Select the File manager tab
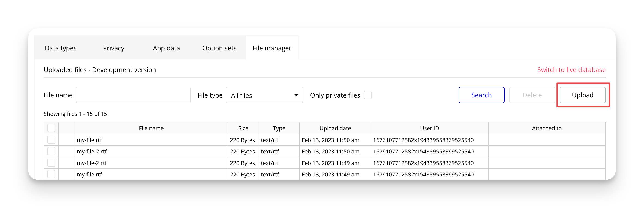The image size is (644, 208). coord(272,48)
